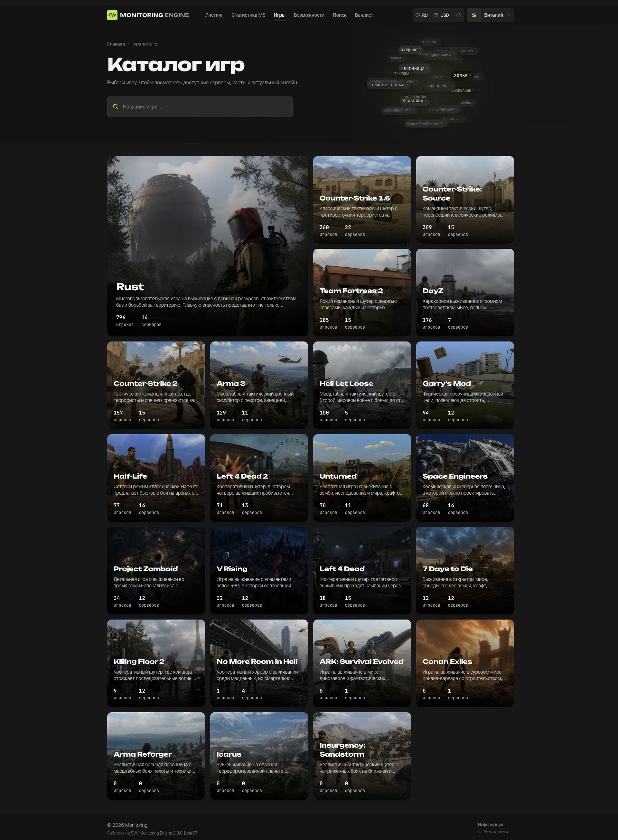Viewport: 618px width, 840px height.
Task: Expand the Виталий user menu
Action: click(490, 15)
